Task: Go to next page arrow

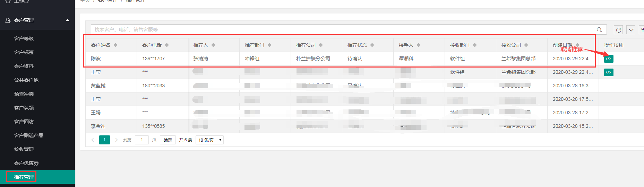Action: coord(116,140)
